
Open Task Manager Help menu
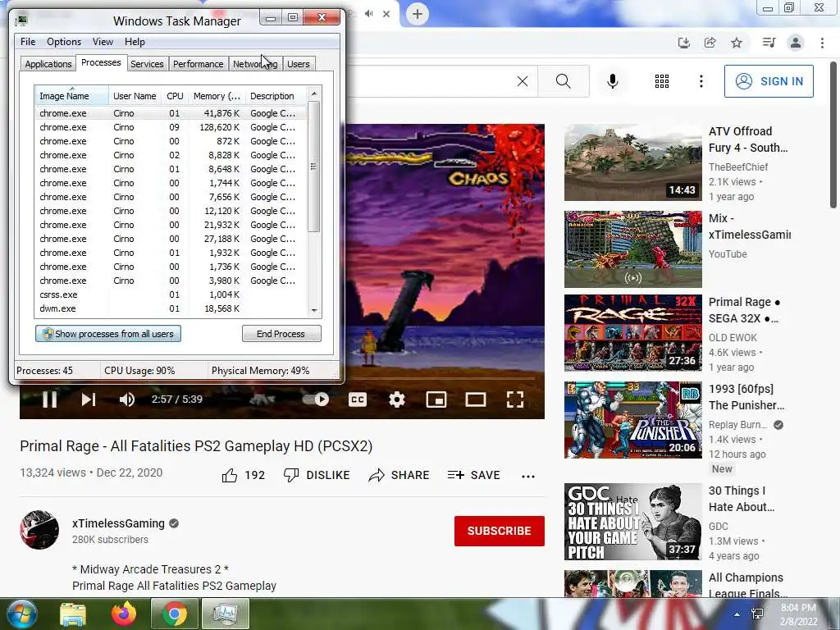[x=135, y=42]
